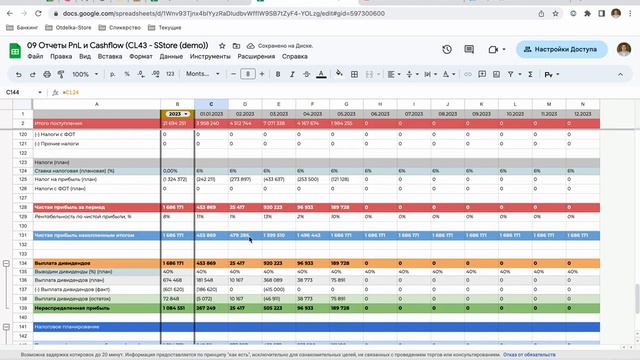Screen dimensions: 640x360
Task: Insert a chart from the toolbar
Action: pos(496,74)
